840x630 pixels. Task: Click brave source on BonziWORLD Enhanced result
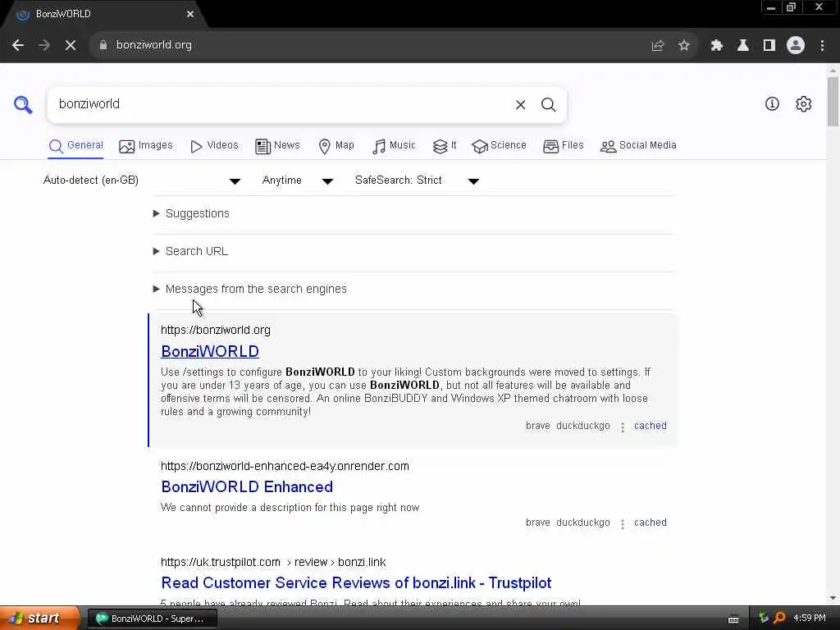(x=538, y=523)
